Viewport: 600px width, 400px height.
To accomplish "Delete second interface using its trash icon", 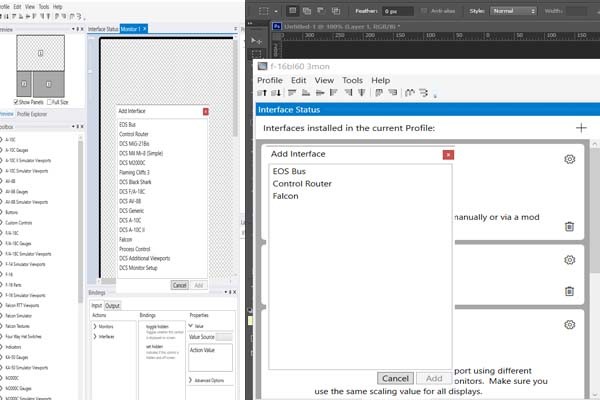I will (x=569, y=291).
